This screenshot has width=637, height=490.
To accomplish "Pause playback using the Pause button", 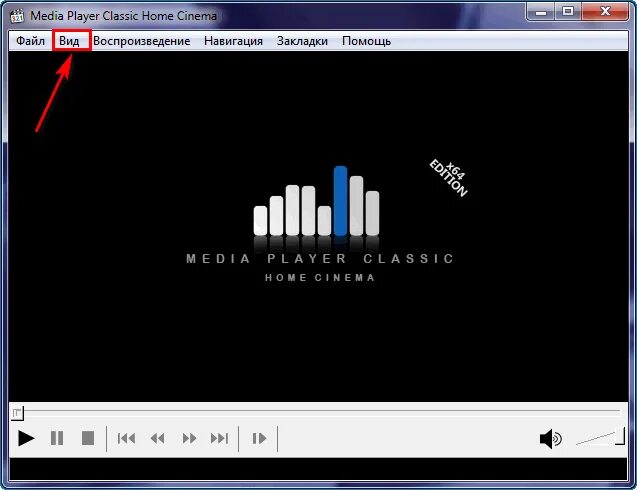I will 57,438.
